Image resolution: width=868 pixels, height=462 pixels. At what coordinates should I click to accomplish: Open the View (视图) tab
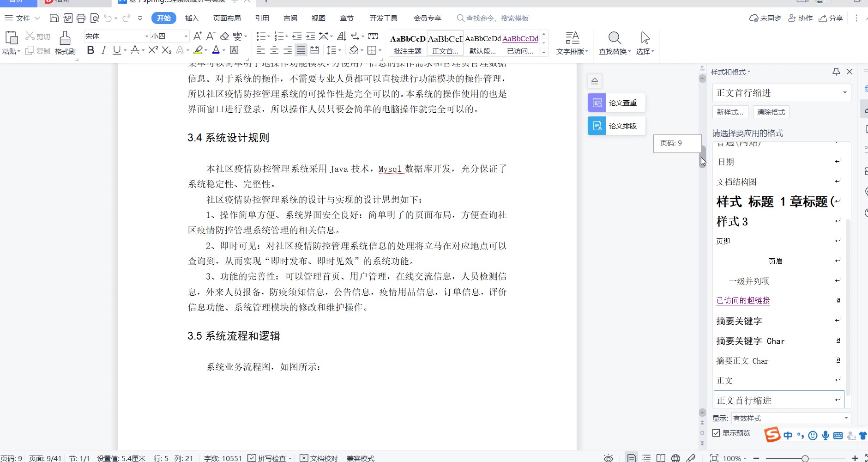coord(318,18)
